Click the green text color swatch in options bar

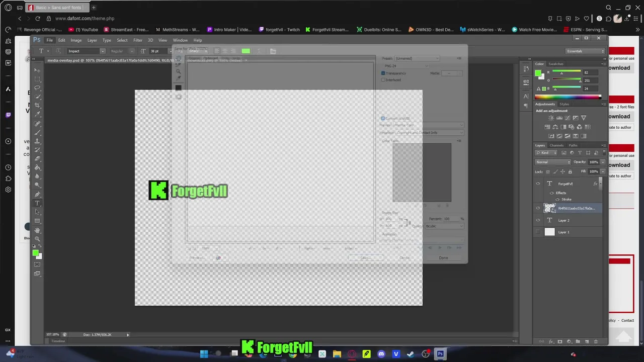pyautogui.click(x=246, y=51)
